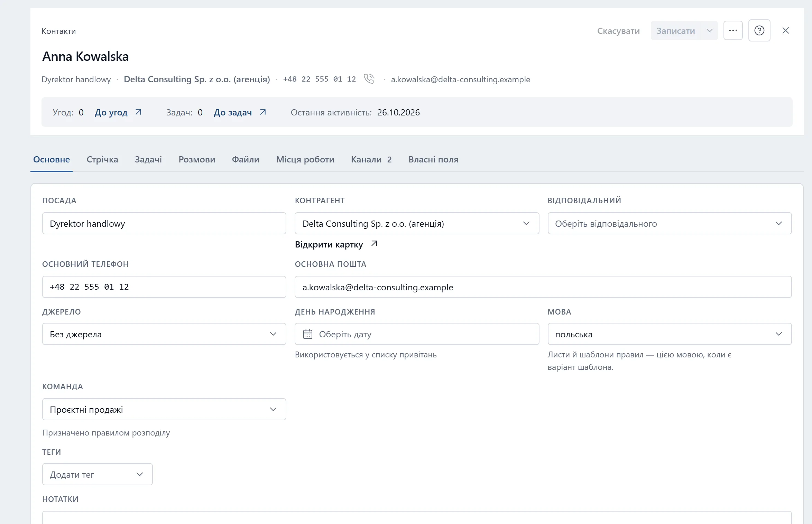
Task: Click the contact name Anna Kowalska
Action: pos(85,56)
